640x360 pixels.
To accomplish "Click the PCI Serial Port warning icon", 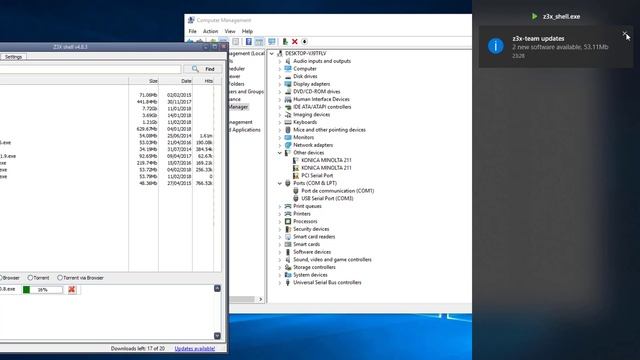I will (x=296, y=176).
